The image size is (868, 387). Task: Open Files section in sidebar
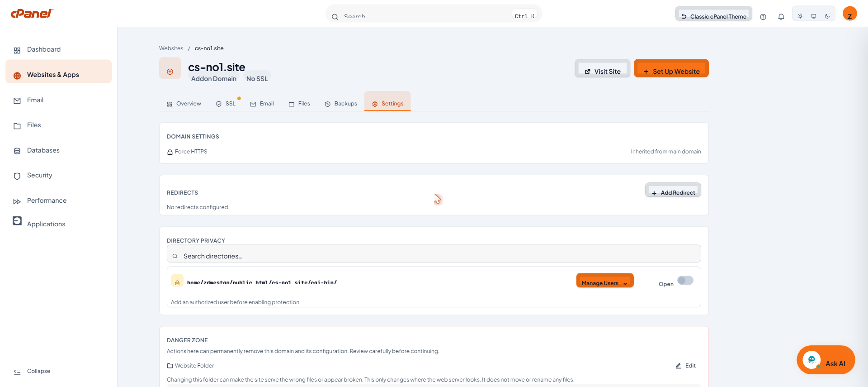tap(58, 125)
